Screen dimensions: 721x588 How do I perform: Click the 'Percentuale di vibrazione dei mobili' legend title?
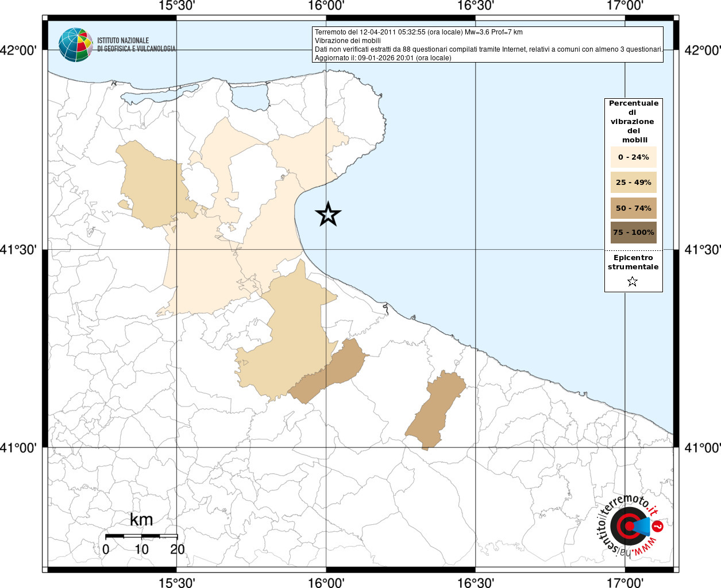[x=633, y=121]
